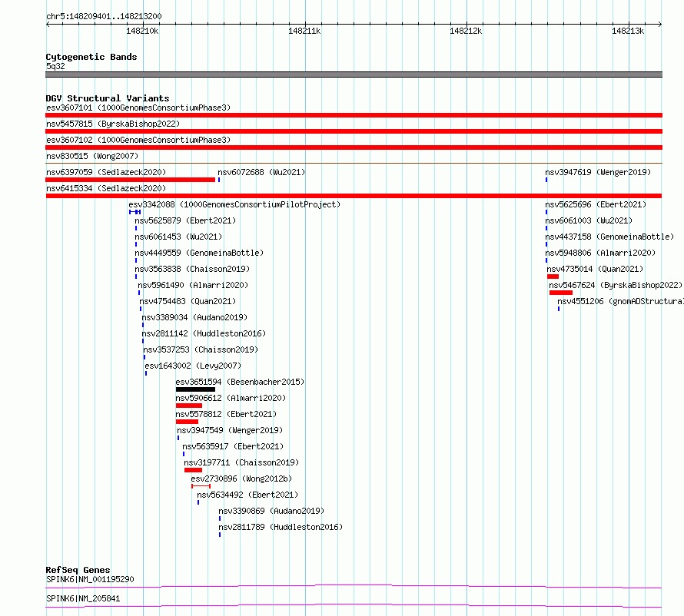Select nsv4551206 gnomAD variant label
This screenshot has width=684, height=616.
tap(620, 301)
